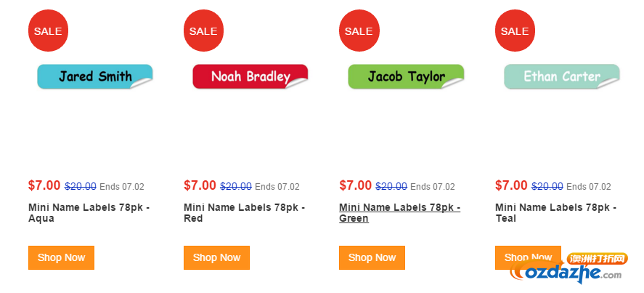Click Shop Now for Teal name labels

[528, 257]
